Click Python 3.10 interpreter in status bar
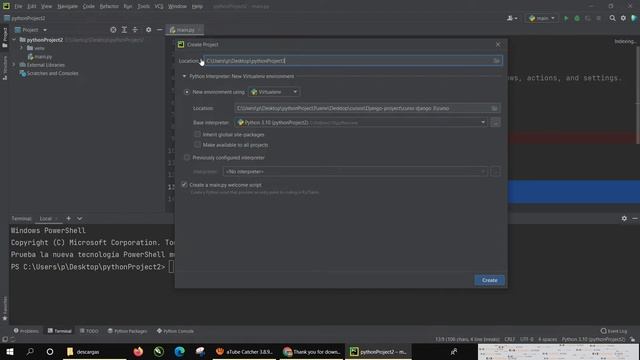 593,340
